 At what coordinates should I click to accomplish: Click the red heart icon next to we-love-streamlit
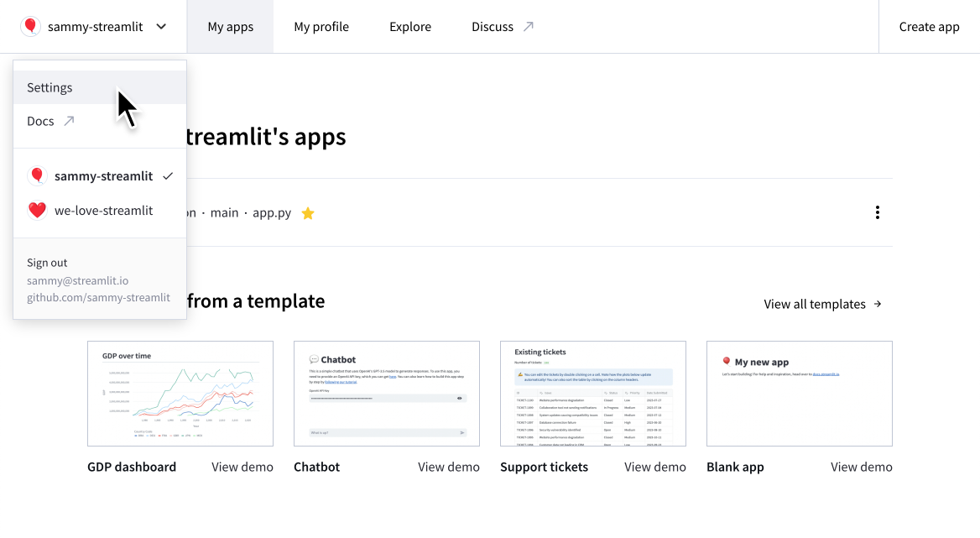[x=37, y=210]
